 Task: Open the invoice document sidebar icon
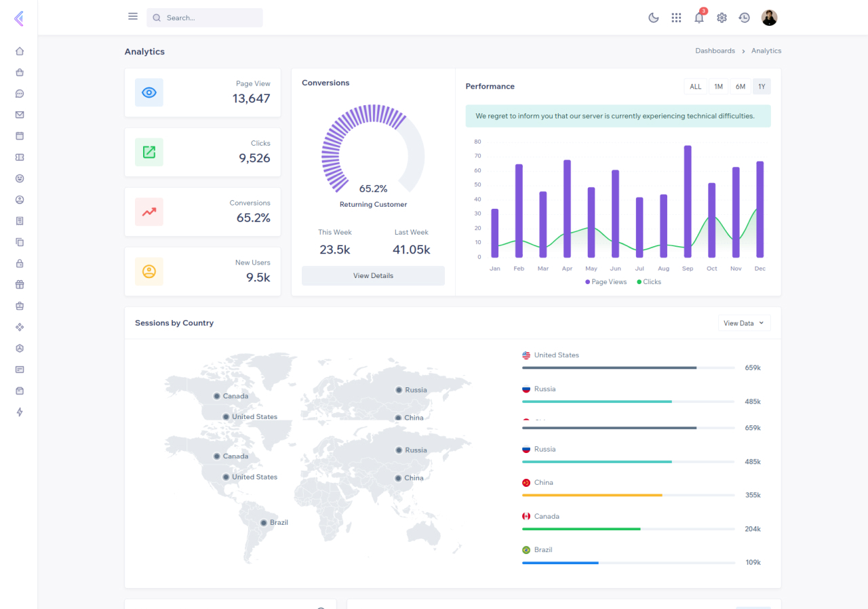click(20, 220)
